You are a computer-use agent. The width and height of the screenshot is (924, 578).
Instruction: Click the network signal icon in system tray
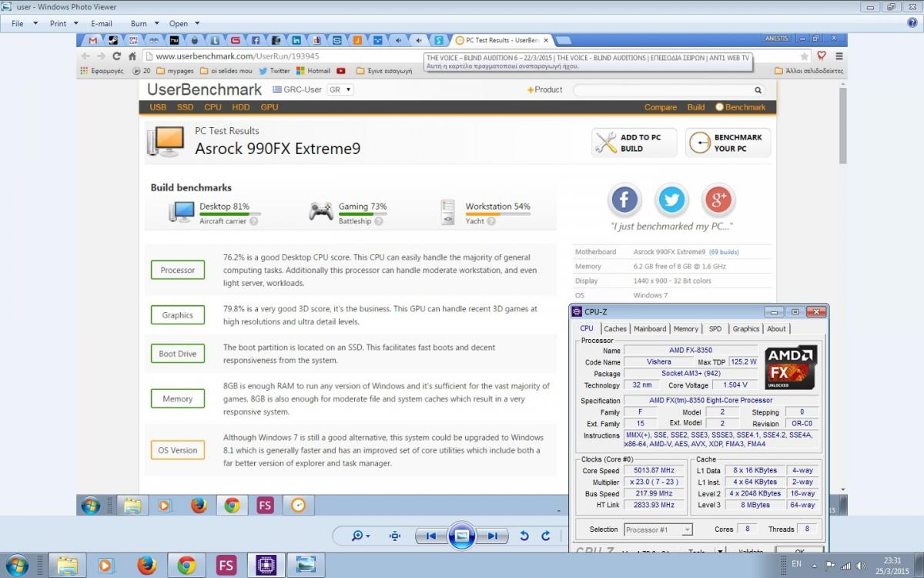point(846,566)
